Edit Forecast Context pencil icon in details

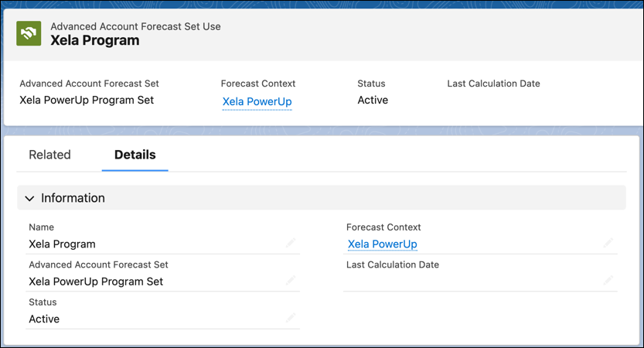click(608, 244)
